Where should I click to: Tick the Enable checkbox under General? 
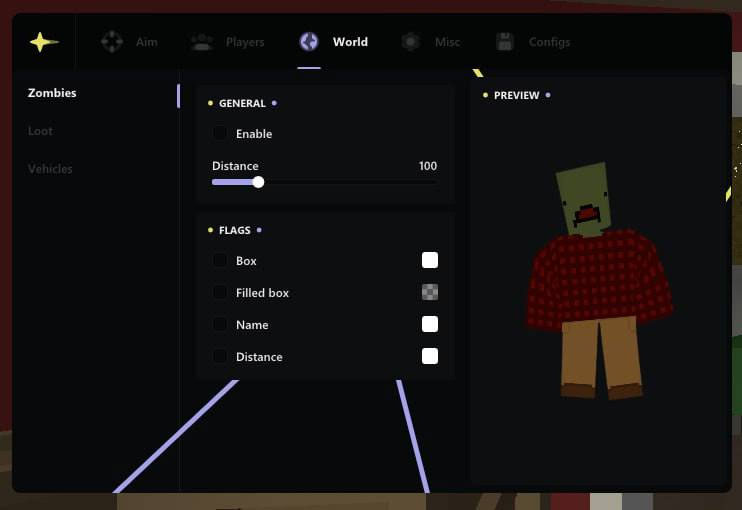coord(220,133)
